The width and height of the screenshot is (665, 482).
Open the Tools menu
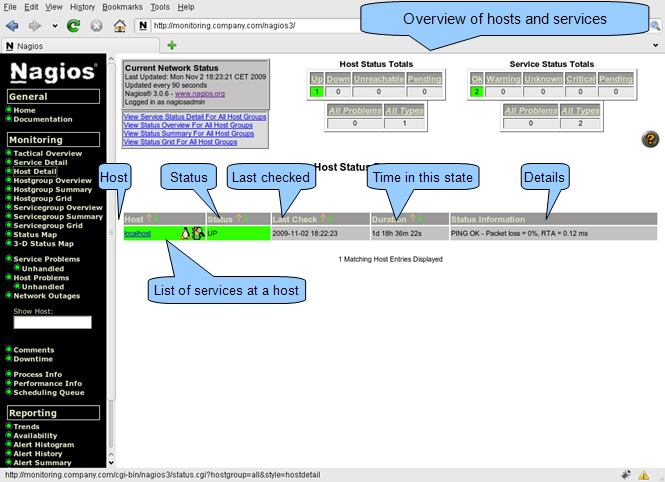pos(160,7)
